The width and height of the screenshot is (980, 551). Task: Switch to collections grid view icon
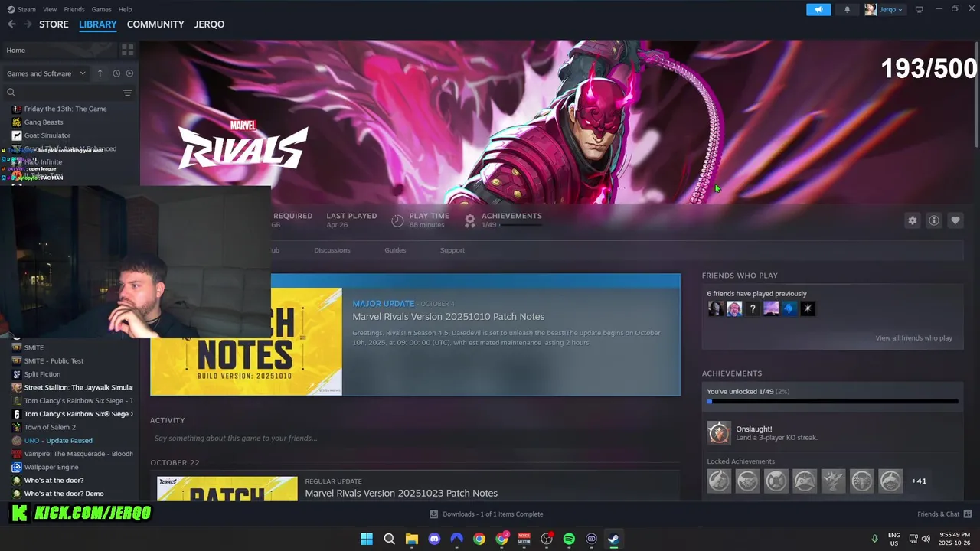128,50
